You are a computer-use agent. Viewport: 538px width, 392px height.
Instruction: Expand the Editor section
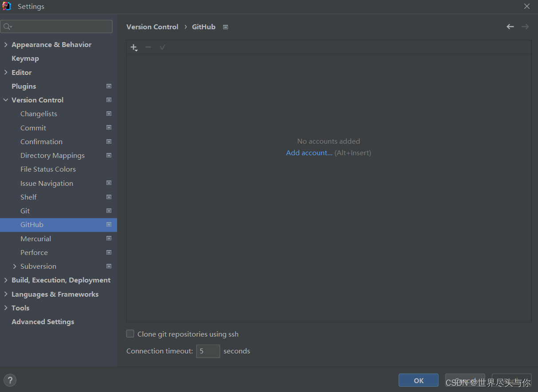coord(6,72)
